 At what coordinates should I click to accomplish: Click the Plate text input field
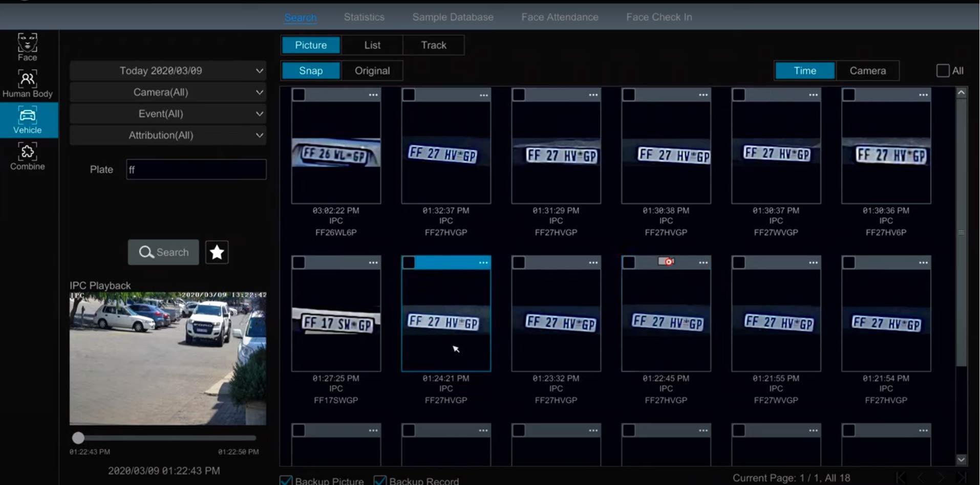(x=196, y=169)
